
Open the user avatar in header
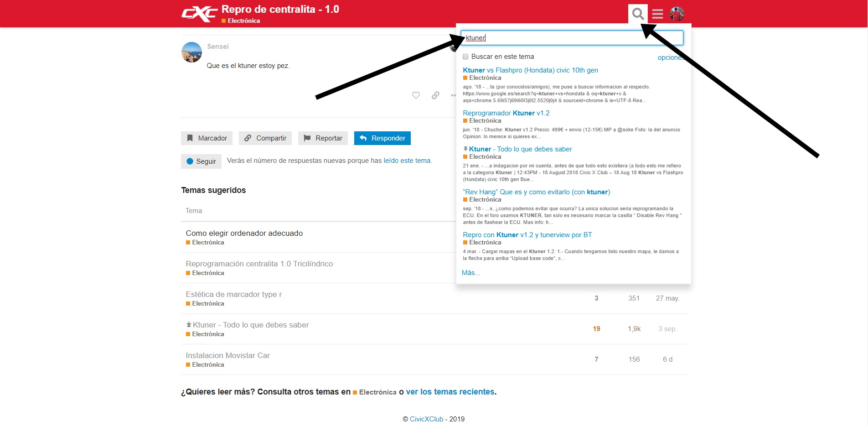click(x=677, y=14)
